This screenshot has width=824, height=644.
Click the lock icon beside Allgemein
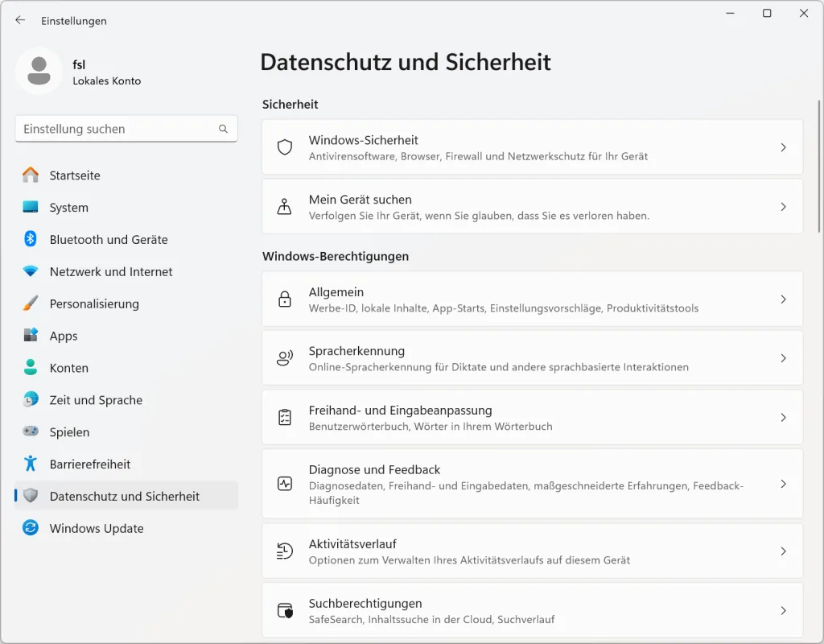click(x=284, y=299)
